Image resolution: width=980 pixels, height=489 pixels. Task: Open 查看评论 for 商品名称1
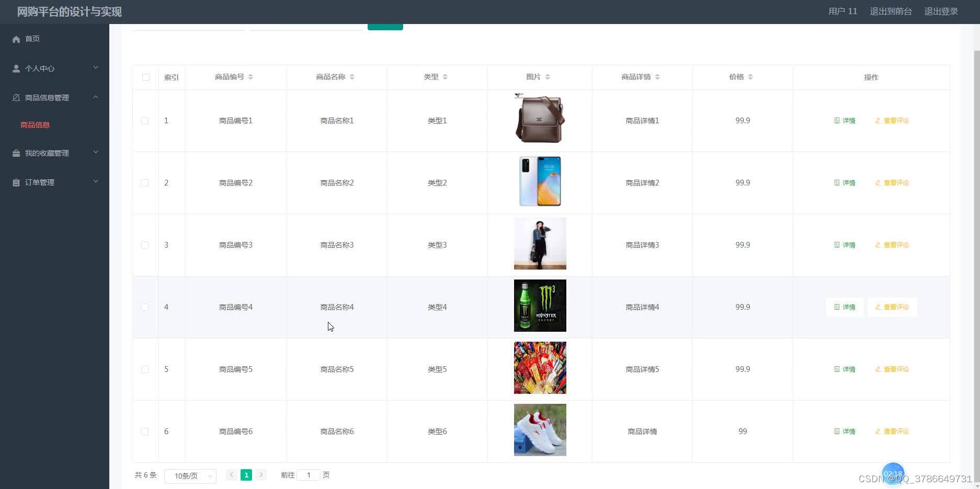point(892,121)
